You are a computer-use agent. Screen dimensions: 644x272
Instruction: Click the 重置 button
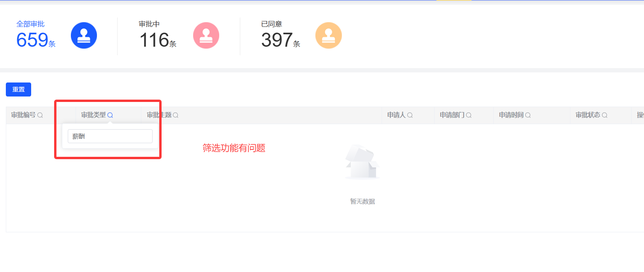click(18, 89)
